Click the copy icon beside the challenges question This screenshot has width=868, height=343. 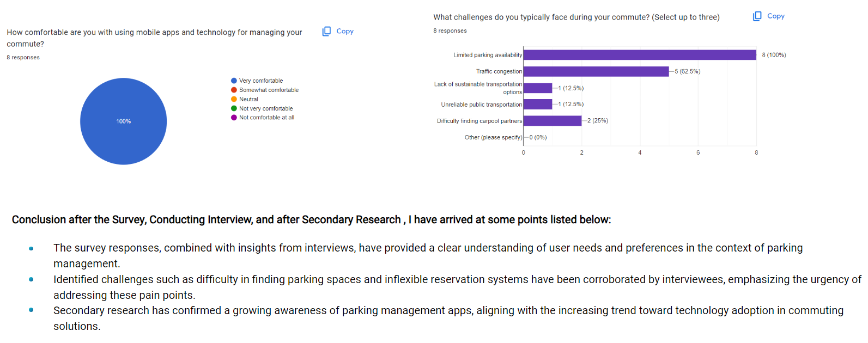point(757,16)
